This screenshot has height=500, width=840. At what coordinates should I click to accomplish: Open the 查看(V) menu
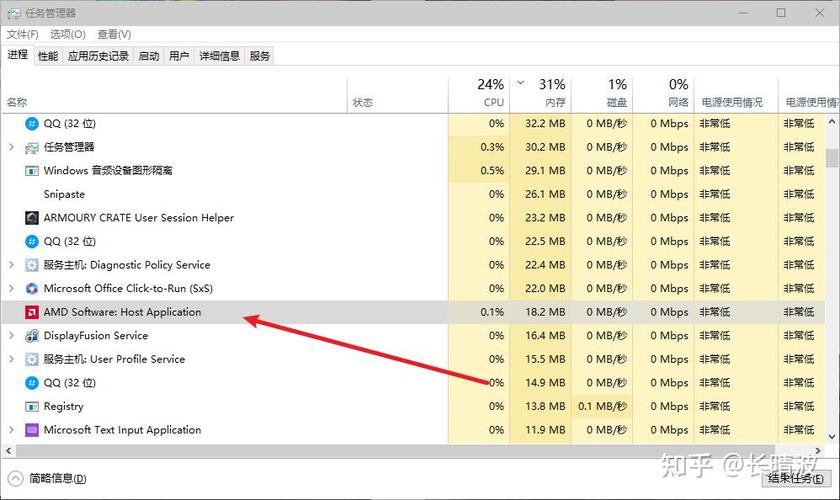[114, 34]
